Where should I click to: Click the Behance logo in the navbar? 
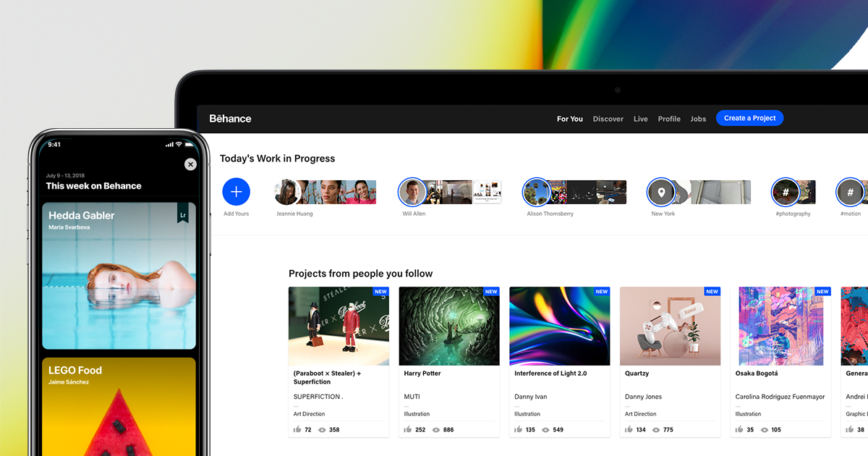coord(230,119)
